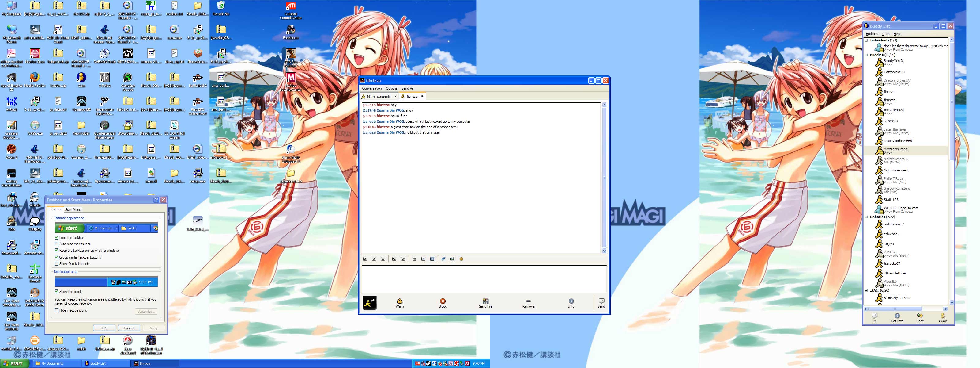This screenshot has height=368, width=980.
Task: Click the Buddy List taskbar button
Action: 106,363
